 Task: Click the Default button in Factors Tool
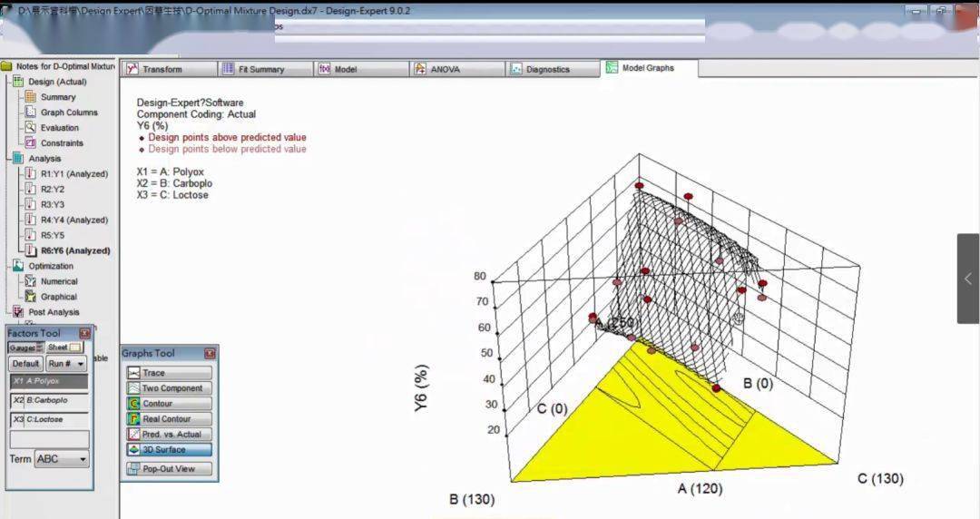25,364
